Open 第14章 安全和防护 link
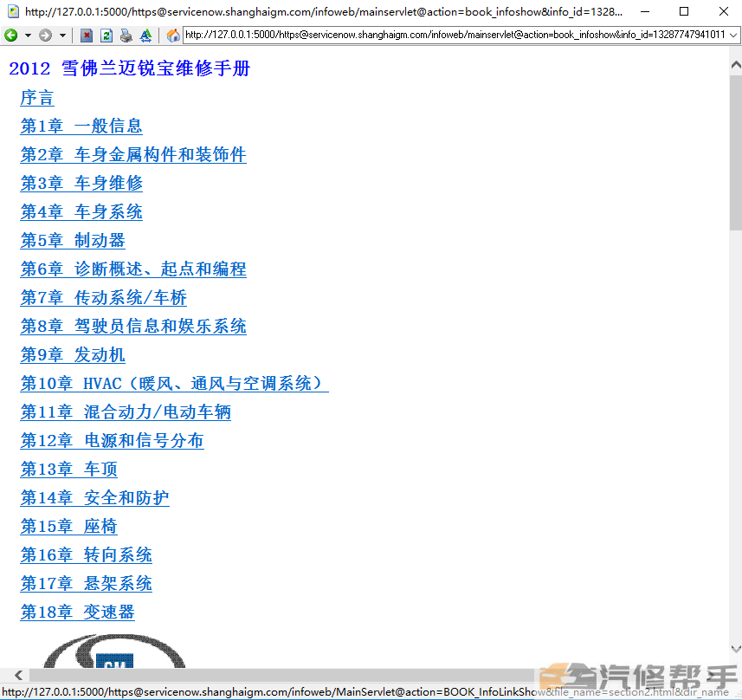Screen dimensions: 742x700 (94, 498)
